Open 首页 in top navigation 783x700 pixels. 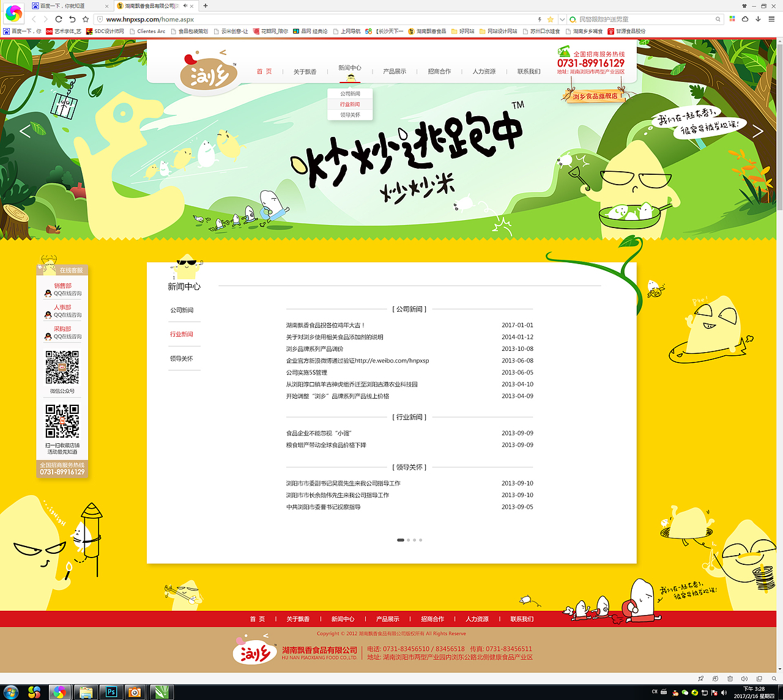tap(264, 72)
